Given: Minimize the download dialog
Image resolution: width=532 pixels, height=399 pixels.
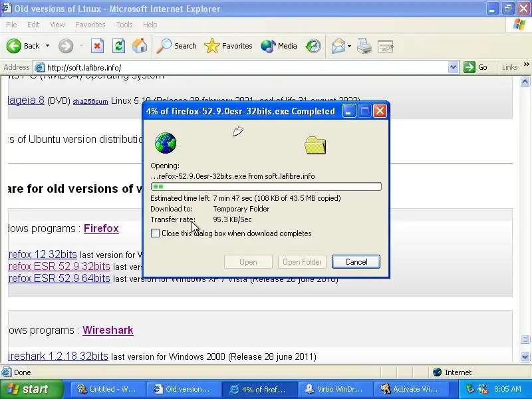Looking at the screenshot, I should click(x=348, y=111).
